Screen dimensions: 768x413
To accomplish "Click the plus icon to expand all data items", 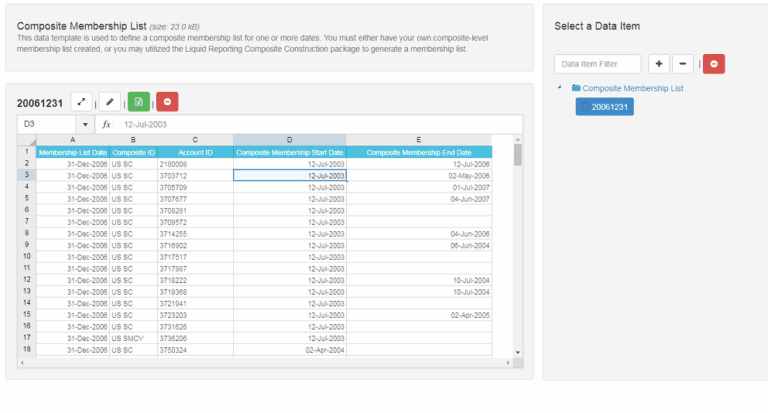I will pos(659,64).
